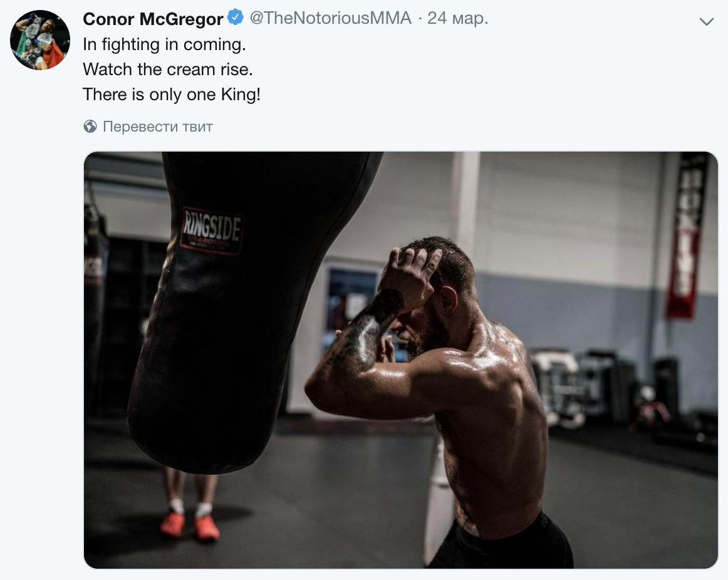
Task: Open the attached gym training photo
Action: [x=401, y=360]
